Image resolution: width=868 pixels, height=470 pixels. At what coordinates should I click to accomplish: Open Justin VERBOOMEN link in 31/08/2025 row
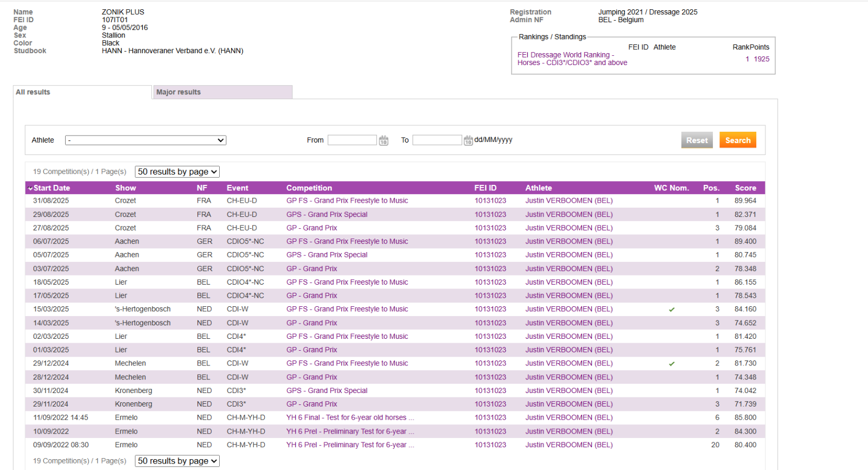569,201
